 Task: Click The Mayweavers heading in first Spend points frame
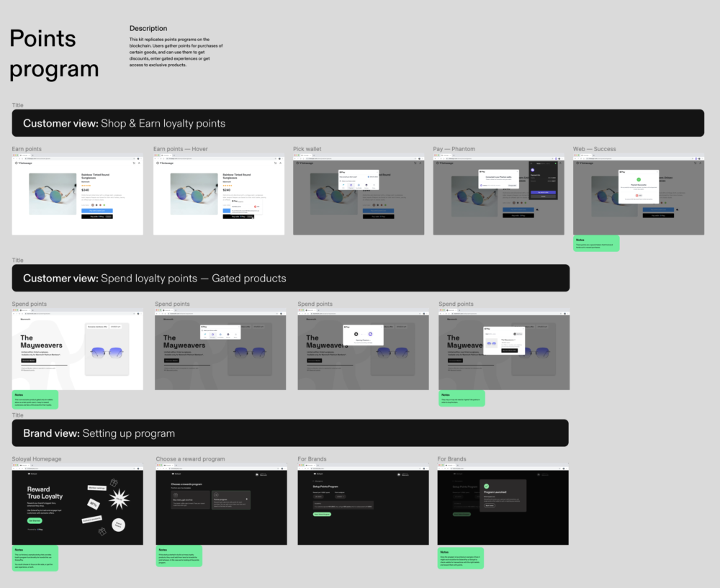[41, 342]
